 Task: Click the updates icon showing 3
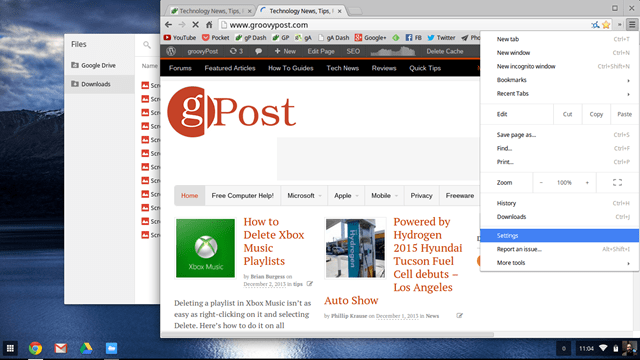point(236,51)
